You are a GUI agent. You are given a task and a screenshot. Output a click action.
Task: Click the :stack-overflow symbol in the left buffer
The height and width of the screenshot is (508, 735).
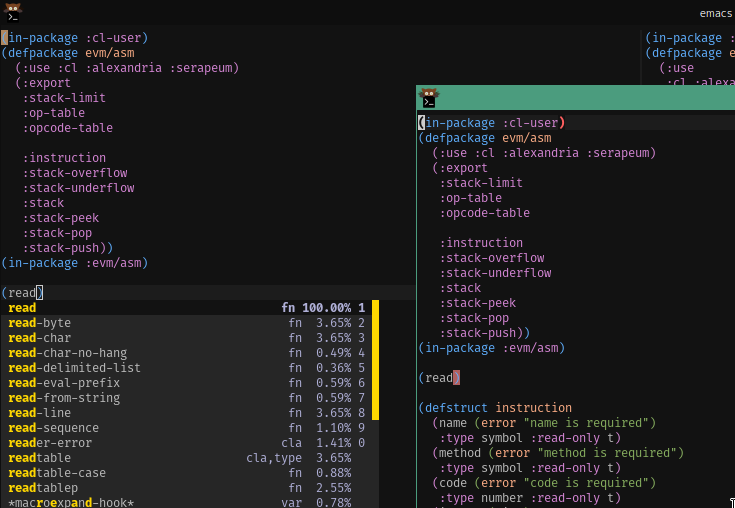75,173
